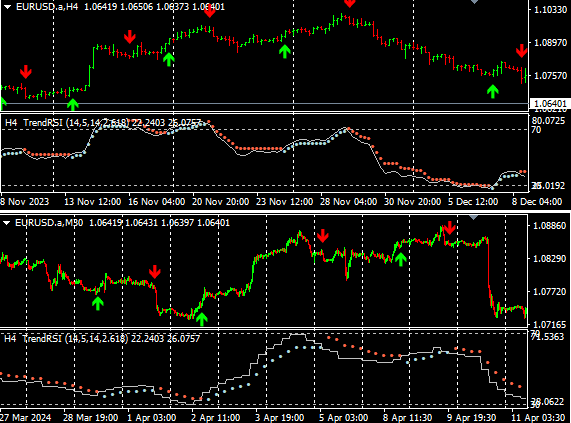Image resolution: width=571 pixels, height=423 pixels.
Task: Select red sell arrow near 5 Apr 03:00
Action: tap(323, 236)
